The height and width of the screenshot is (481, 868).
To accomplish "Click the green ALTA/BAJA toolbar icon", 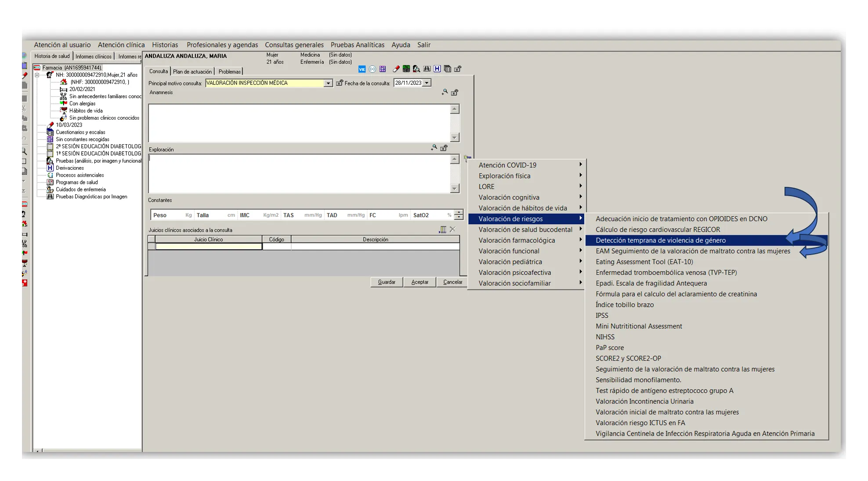I will (x=406, y=69).
